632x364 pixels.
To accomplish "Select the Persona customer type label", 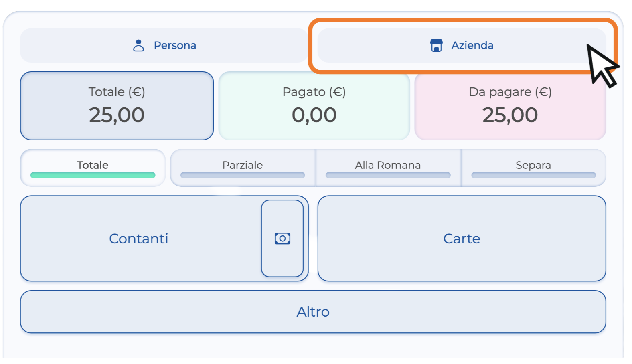I will [175, 45].
